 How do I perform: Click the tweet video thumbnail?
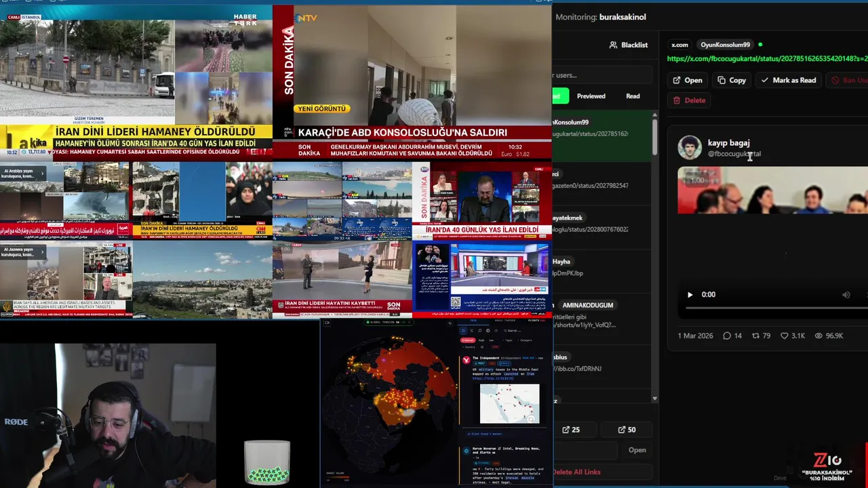coord(773,190)
